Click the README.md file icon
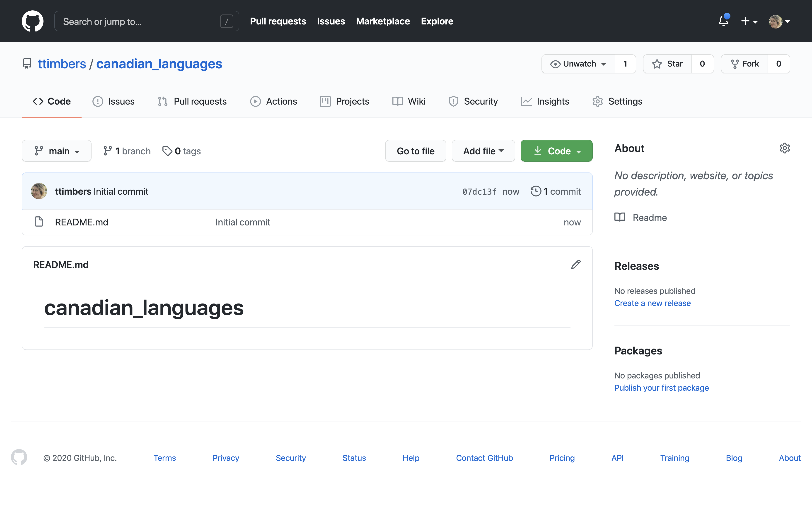 point(39,222)
